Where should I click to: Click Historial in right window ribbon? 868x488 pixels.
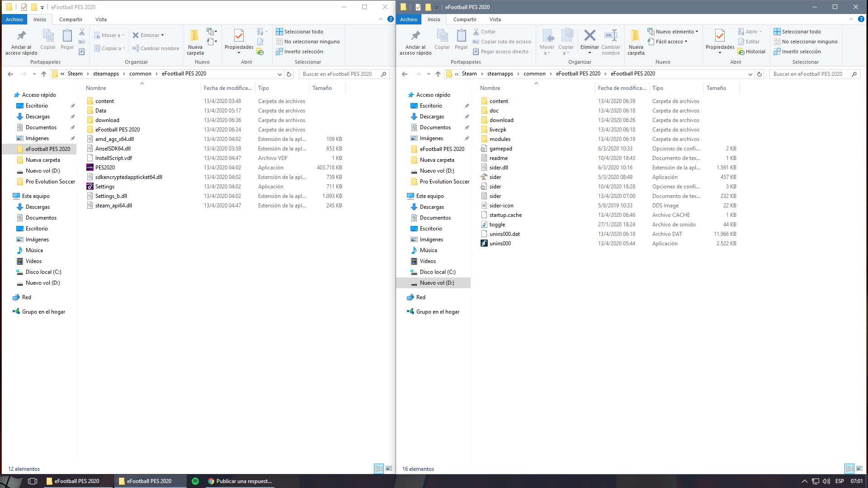coord(751,52)
